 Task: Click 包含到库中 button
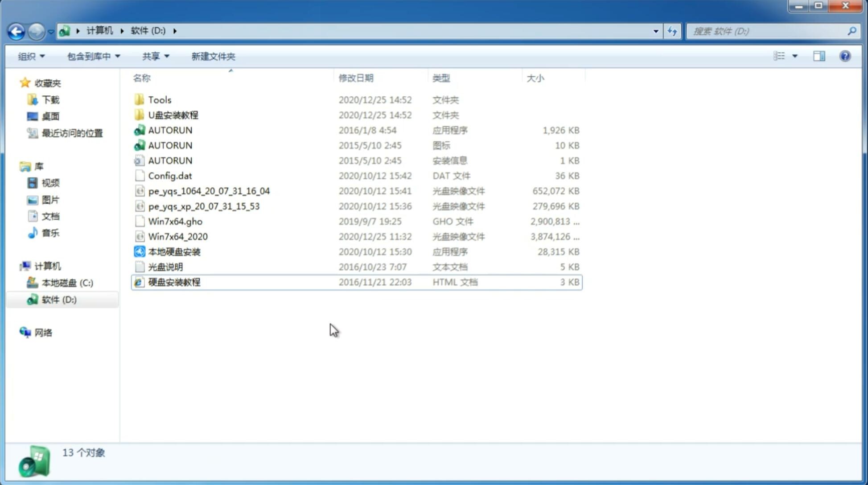[92, 56]
